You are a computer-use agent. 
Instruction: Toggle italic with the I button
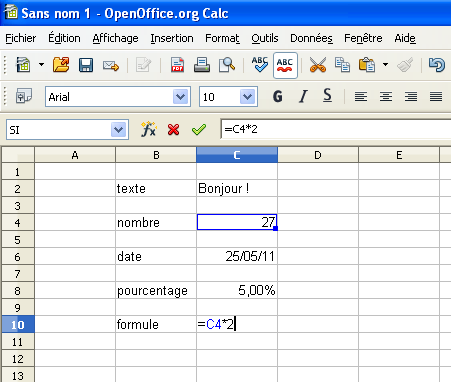[303, 97]
